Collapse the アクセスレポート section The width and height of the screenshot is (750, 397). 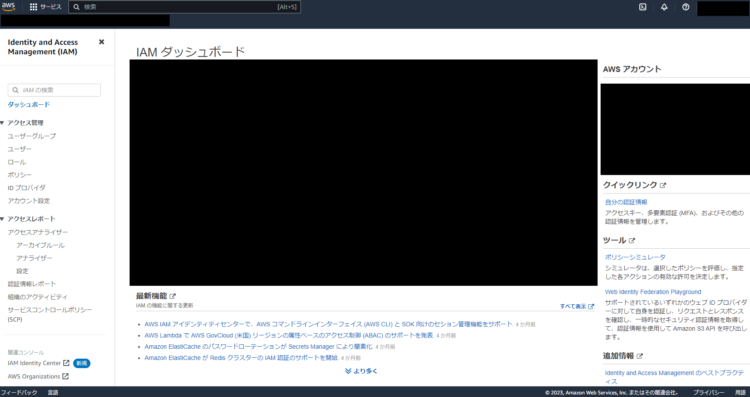tap(2, 219)
